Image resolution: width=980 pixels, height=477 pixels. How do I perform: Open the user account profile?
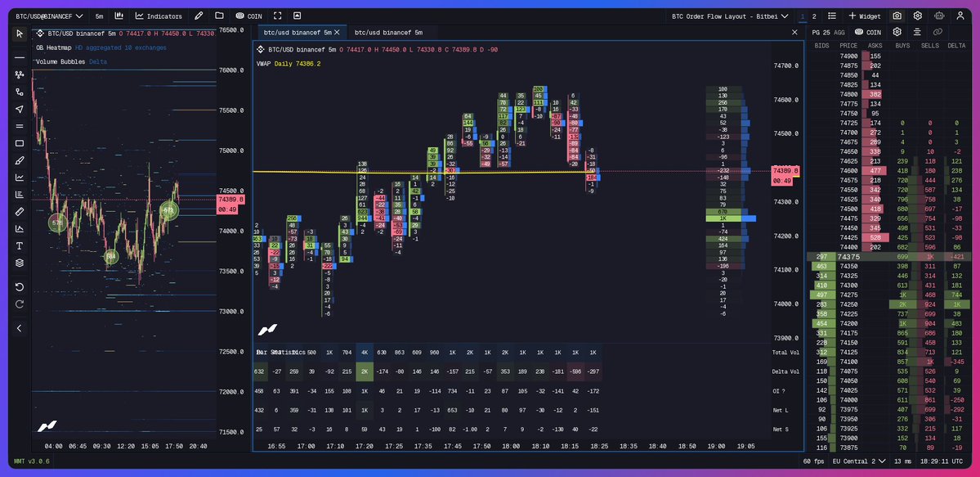[x=960, y=16]
